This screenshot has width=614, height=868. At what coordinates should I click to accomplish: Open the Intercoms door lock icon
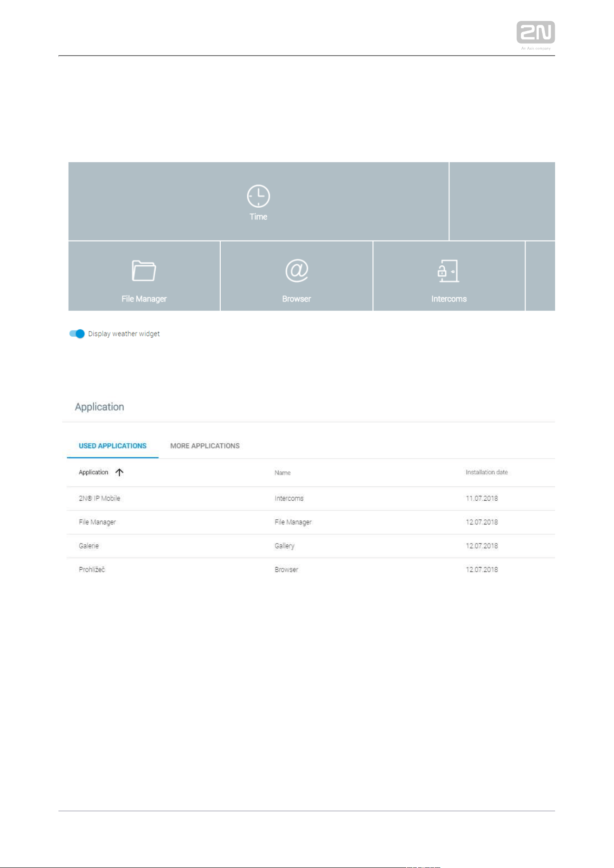coord(448,271)
